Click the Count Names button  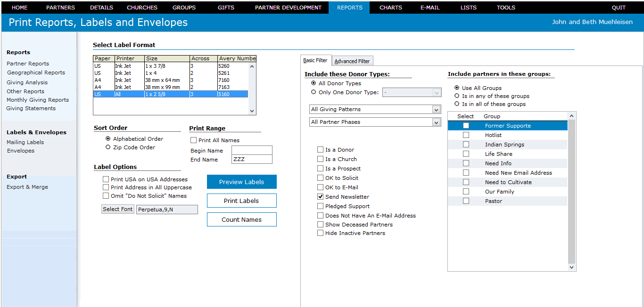point(242,219)
